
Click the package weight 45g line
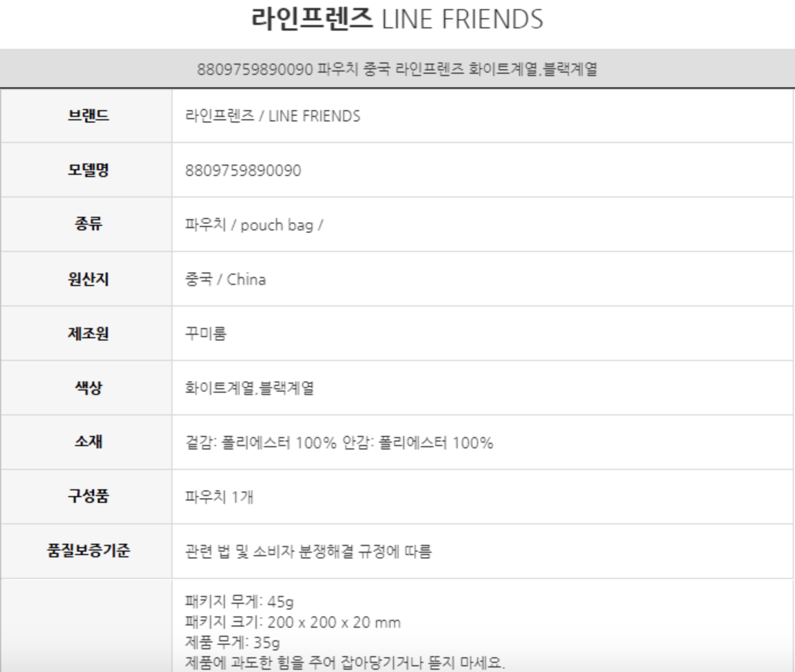point(239,601)
